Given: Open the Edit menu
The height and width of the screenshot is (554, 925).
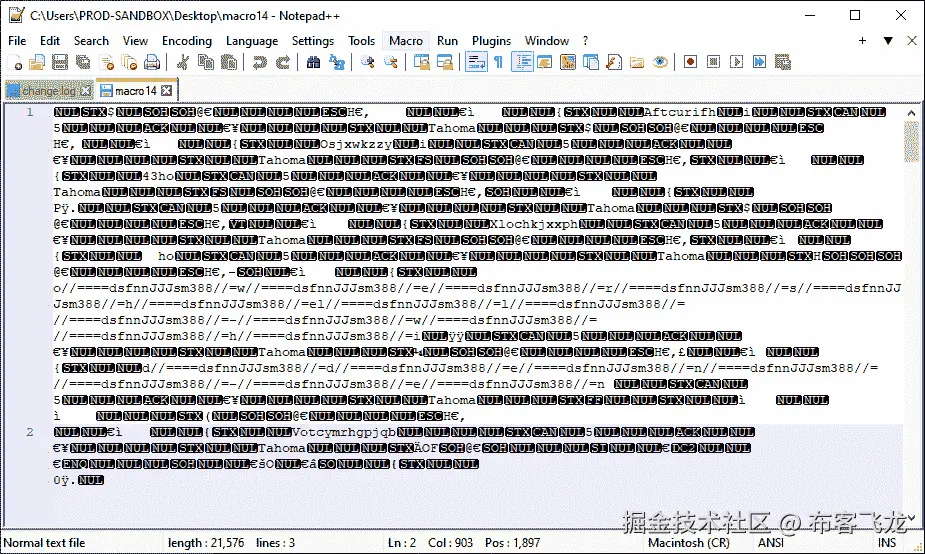Looking at the screenshot, I should pos(50,41).
